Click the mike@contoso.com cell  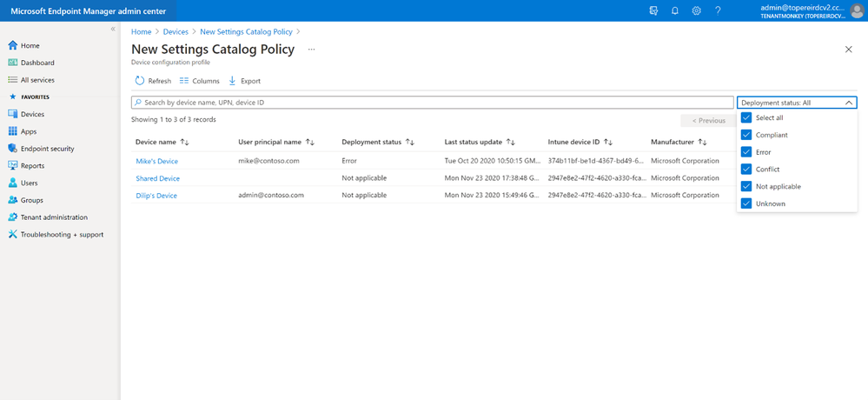[x=268, y=161]
